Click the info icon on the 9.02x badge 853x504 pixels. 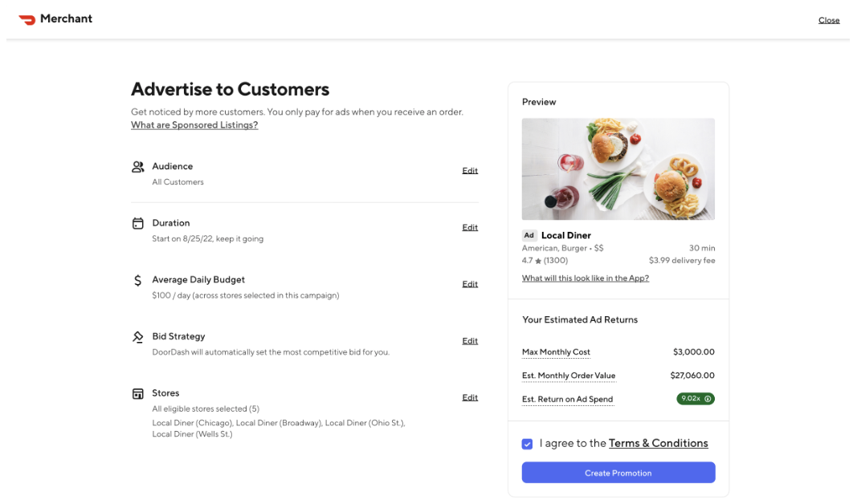[x=707, y=398]
